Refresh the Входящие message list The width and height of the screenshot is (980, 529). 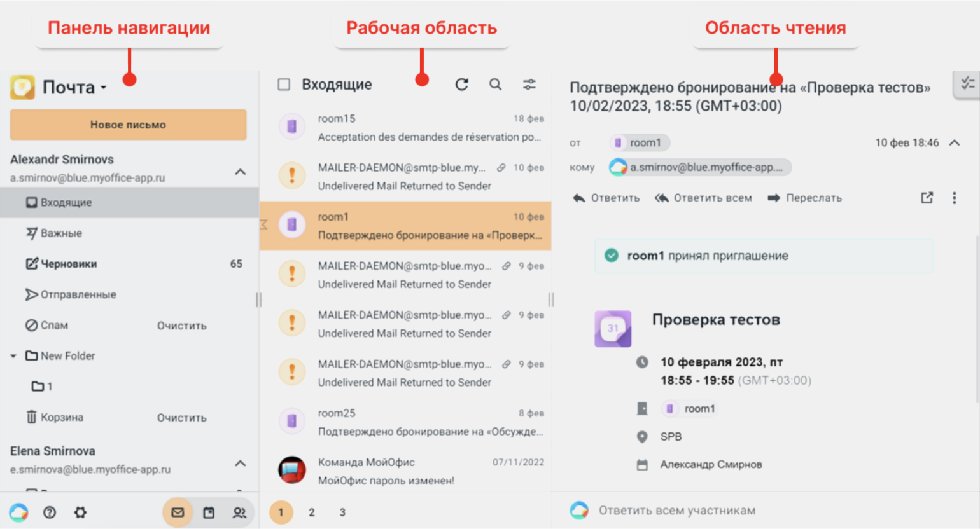[462, 85]
